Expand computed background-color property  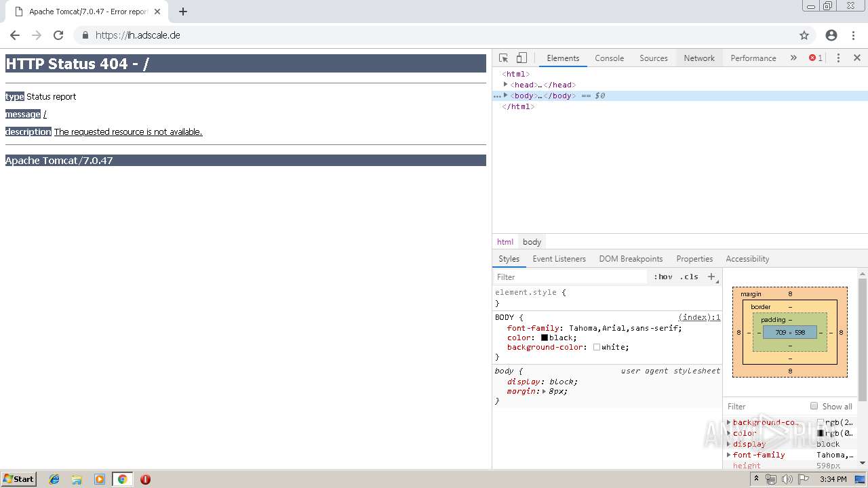[729, 422]
